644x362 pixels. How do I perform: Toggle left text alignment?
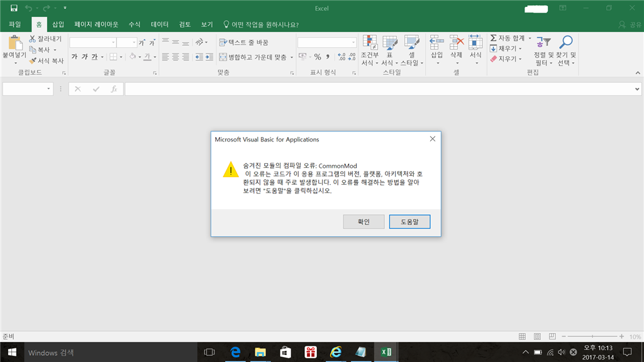[165, 57]
